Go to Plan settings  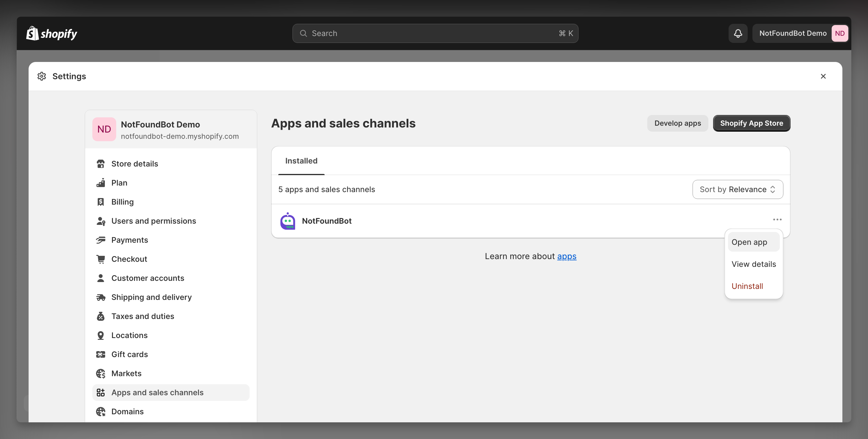[x=171, y=183]
